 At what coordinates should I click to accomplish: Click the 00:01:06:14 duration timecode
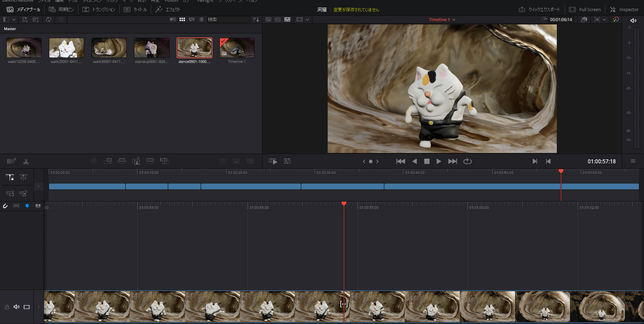[561, 19]
